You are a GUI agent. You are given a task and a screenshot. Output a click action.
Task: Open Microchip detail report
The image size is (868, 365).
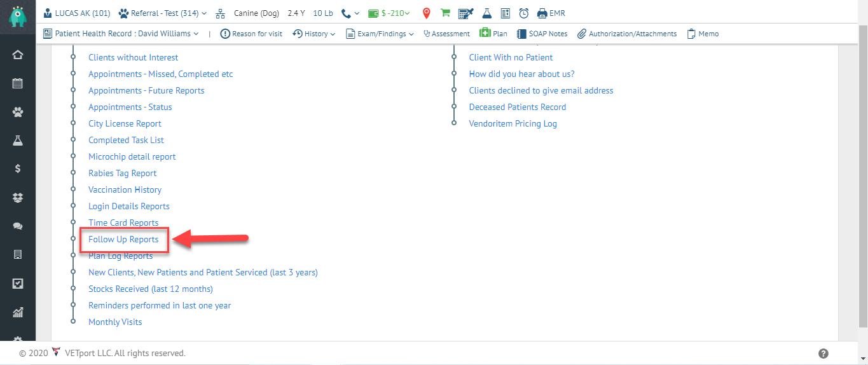click(132, 156)
